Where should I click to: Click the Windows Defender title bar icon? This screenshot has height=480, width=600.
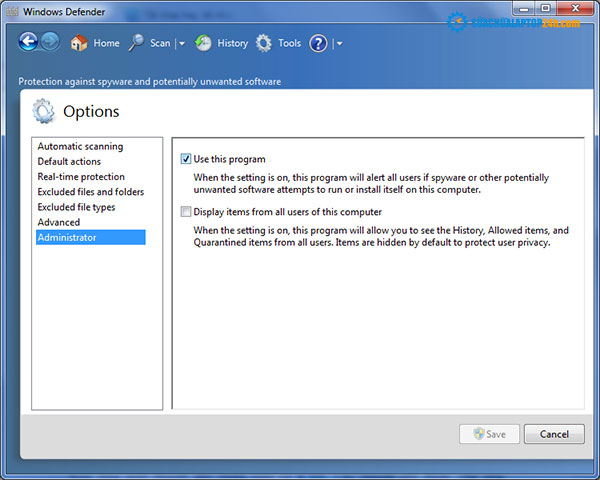click(x=12, y=11)
